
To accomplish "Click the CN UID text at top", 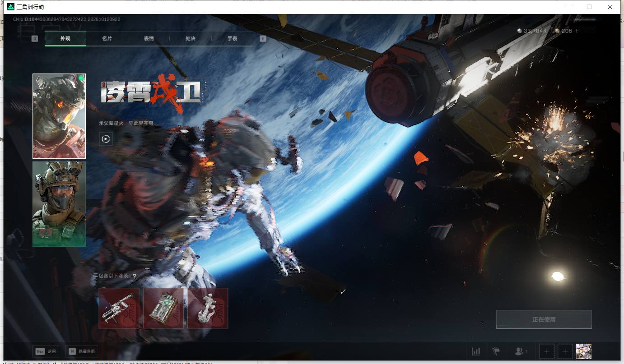I will (x=66, y=19).
